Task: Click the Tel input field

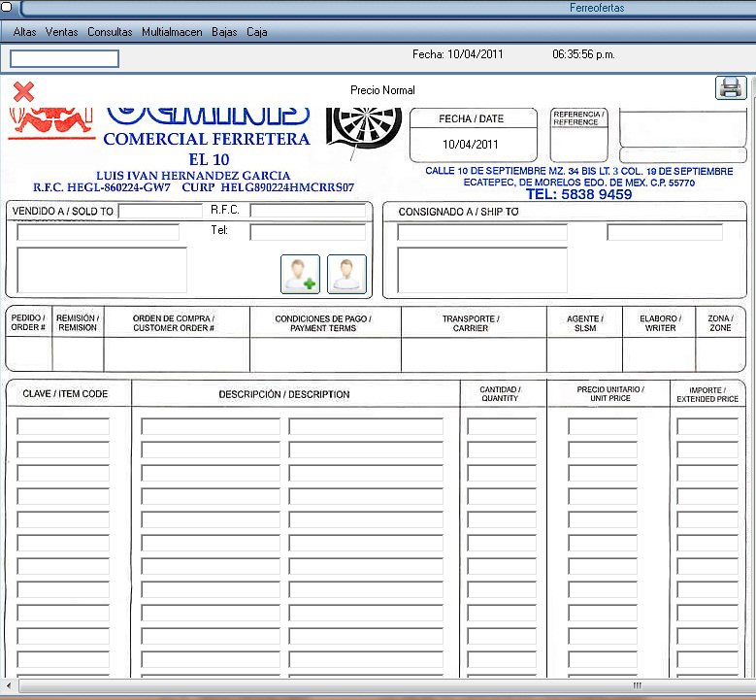Action: click(x=308, y=232)
